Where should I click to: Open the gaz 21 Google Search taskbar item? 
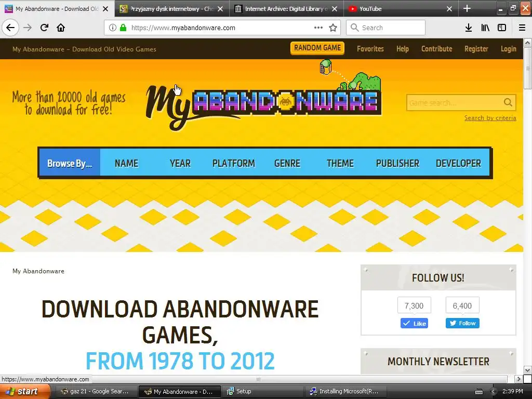click(x=95, y=391)
